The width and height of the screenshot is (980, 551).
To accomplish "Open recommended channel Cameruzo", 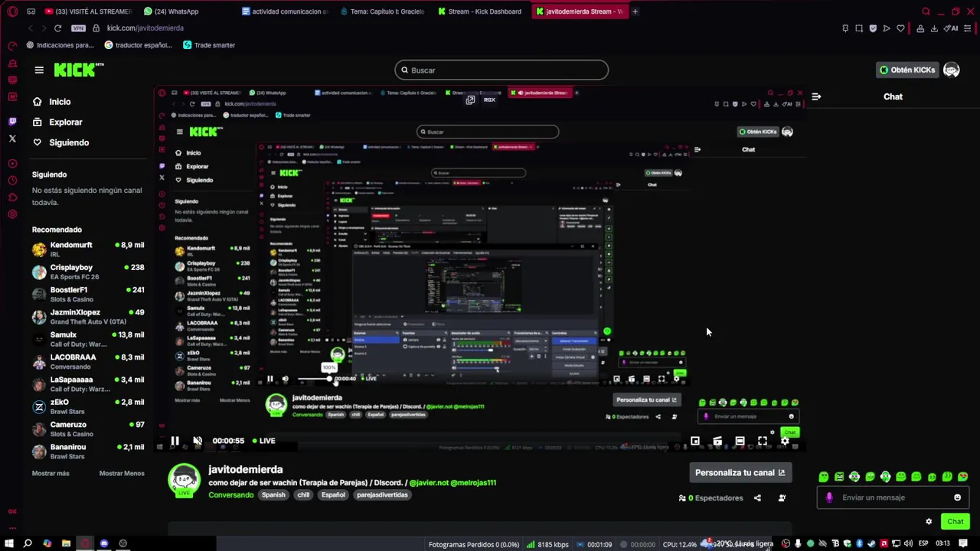I will pyautogui.click(x=88, y=429).
